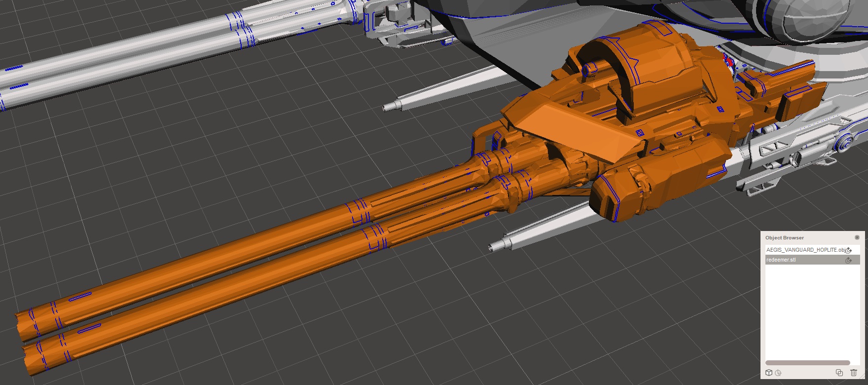Click the empty grid floor at bottom center
Screen dimensions: 868x385
point(395,336)
